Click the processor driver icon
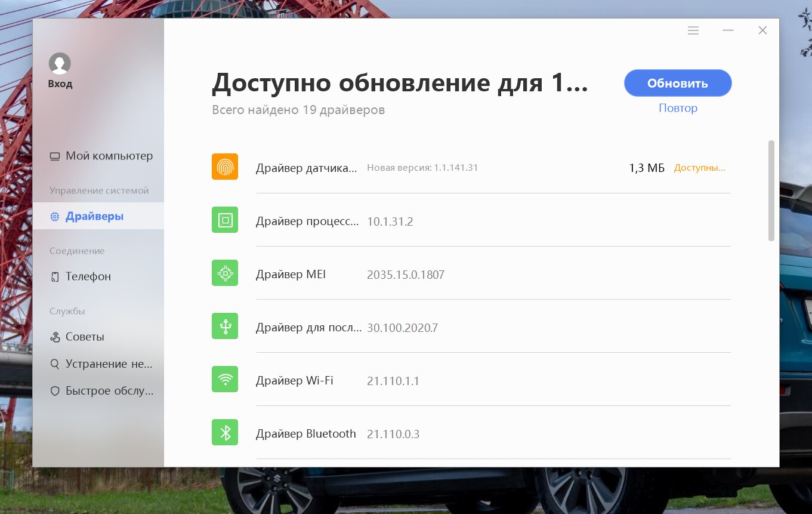The width and height of the screenshot is (812, 514). click(x=225, y=220)
